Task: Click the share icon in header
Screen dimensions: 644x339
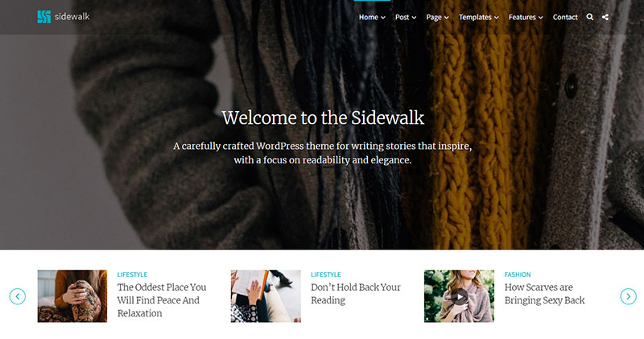Action: pos(605,17)
